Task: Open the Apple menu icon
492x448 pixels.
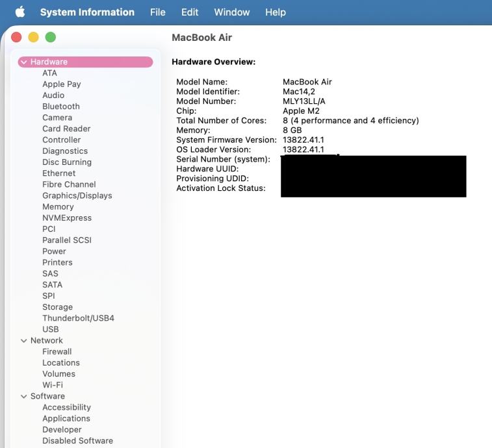Action: 20,12
